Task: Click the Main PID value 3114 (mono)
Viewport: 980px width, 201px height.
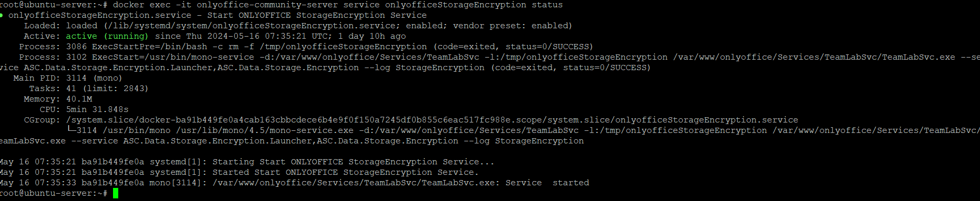Action: [x=94, y=78]
